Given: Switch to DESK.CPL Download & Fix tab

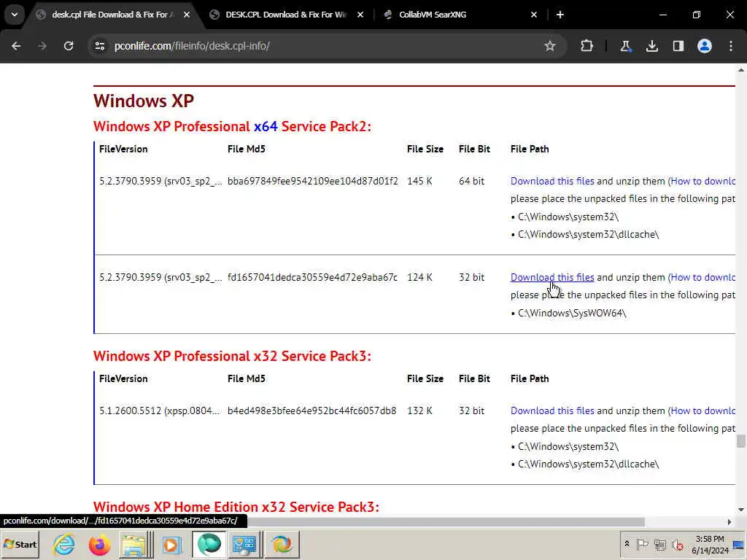Looking at the screenshot, I should point(285,15).
